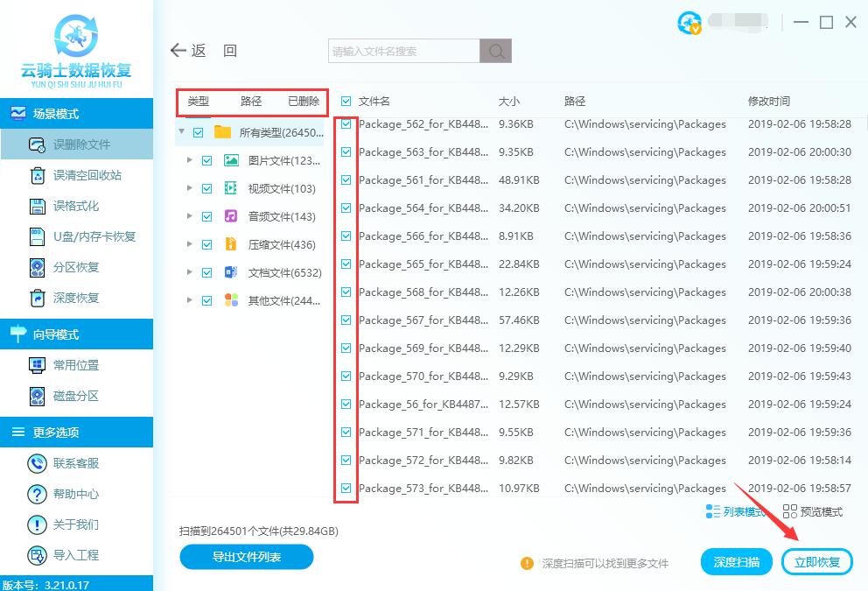This screenshot has height=591, width=868.
Task: Open the 关于我们 info icon
Action: click(37, 524)
